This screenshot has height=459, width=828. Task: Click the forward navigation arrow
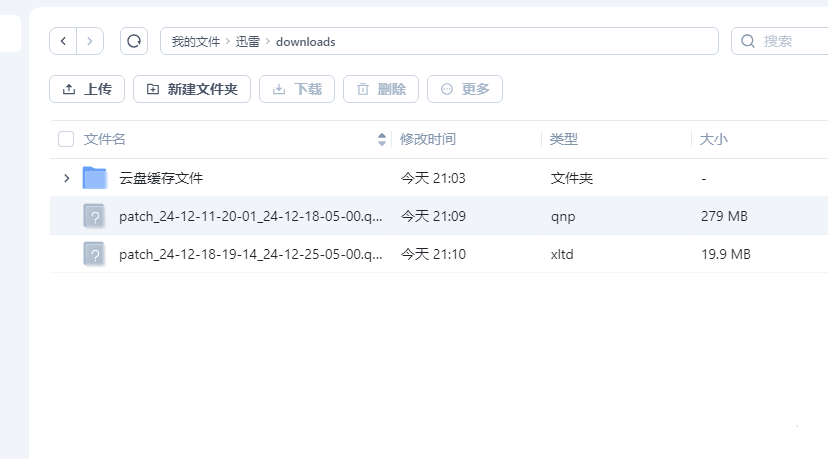90,41
